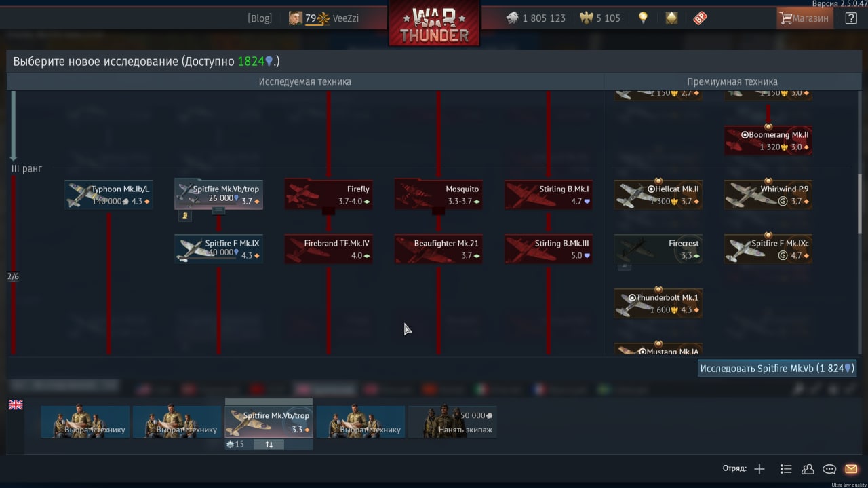Click the premium vehicles panel scrollbar

tap(860, 204)
